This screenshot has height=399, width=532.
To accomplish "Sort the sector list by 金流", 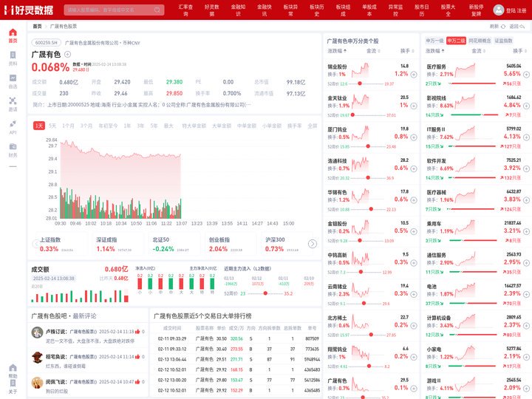I will (478, 51).
